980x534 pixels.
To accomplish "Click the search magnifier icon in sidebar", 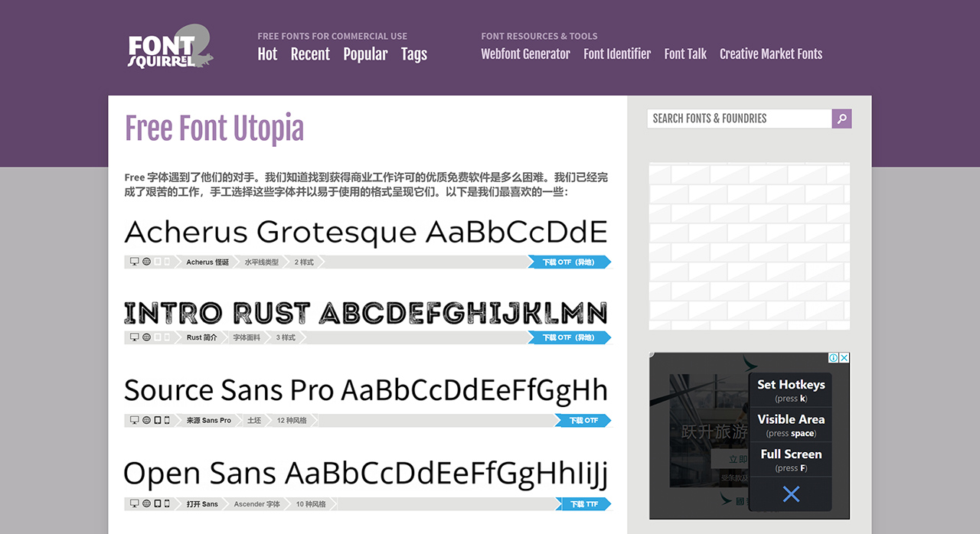I will coord(841,119).
